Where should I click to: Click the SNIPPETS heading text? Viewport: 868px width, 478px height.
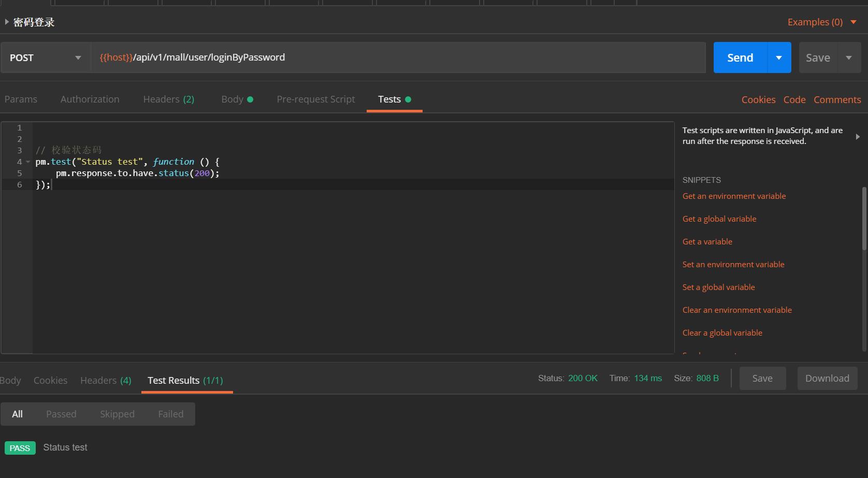pyautogui.click(x=701, y=180)
